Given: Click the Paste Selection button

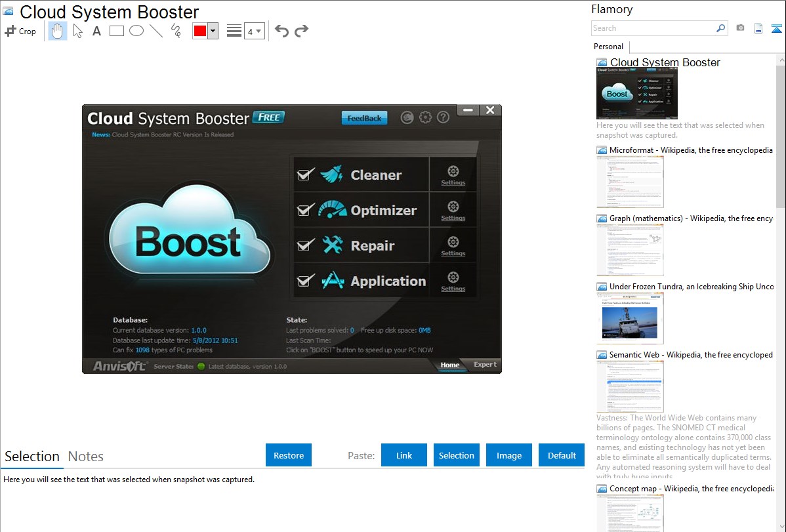Looking at the screenshot, I should tap(457, 455).
